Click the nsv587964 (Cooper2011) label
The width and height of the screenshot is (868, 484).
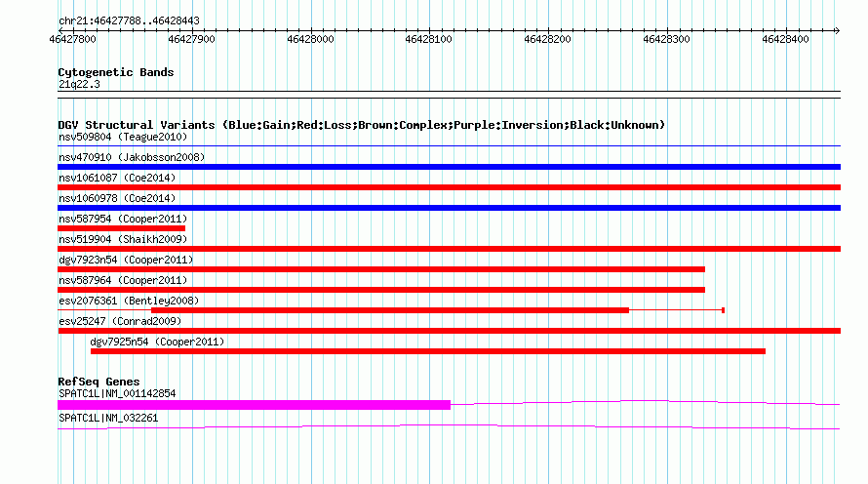tap(123, 280)
